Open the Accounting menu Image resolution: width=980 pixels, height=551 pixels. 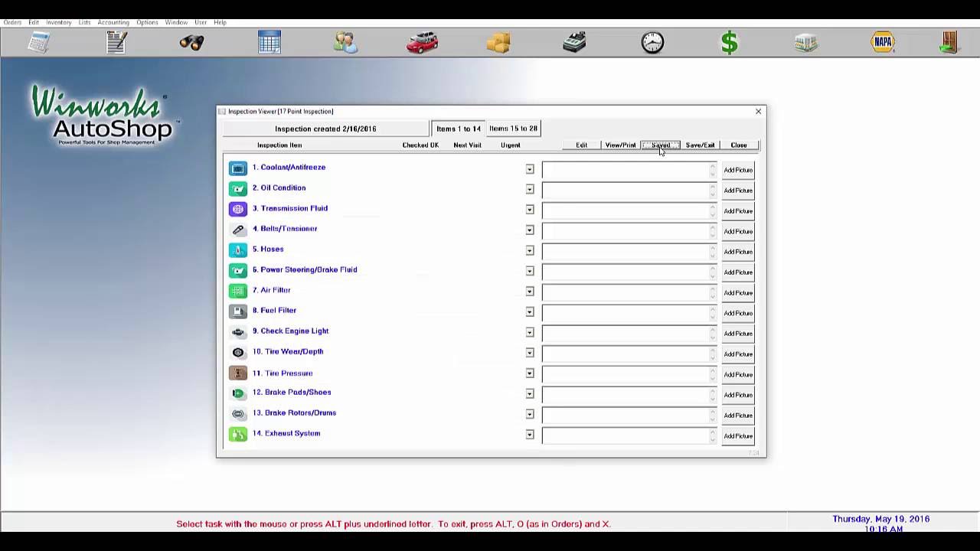click(x=113, y=22)
